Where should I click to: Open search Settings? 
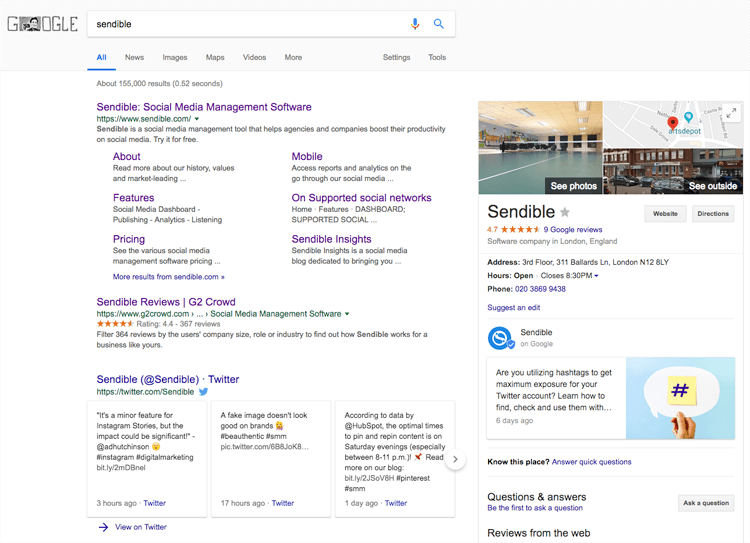click(397, 57)
